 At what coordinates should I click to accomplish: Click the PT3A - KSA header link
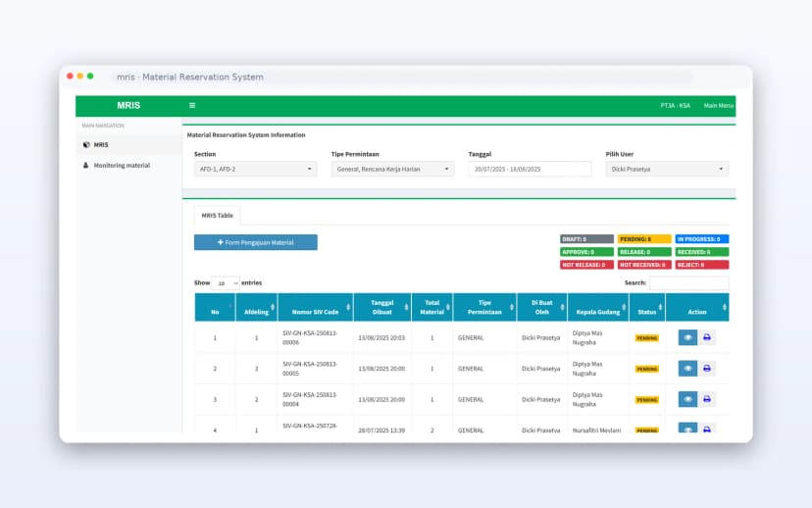[x=675, y=105]
